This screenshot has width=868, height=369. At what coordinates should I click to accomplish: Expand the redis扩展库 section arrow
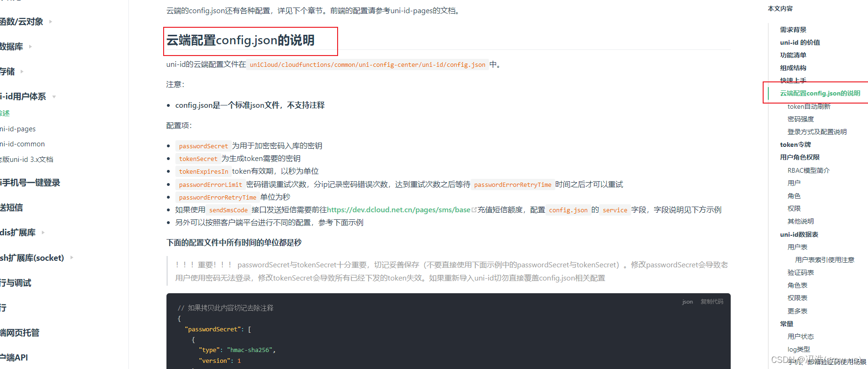(x=43, y=233)
